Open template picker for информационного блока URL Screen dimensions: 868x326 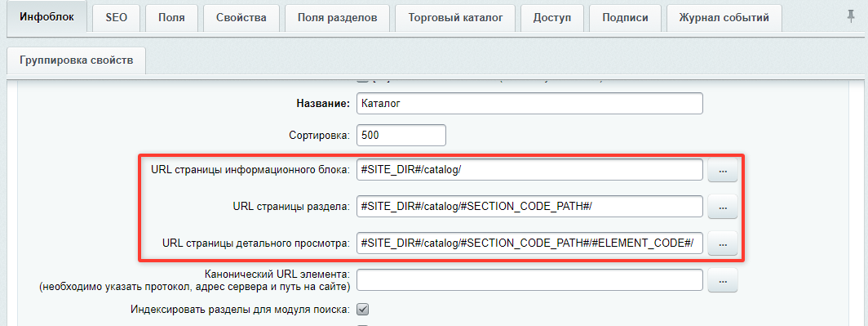pyautogui.click(x=723, y=171)
